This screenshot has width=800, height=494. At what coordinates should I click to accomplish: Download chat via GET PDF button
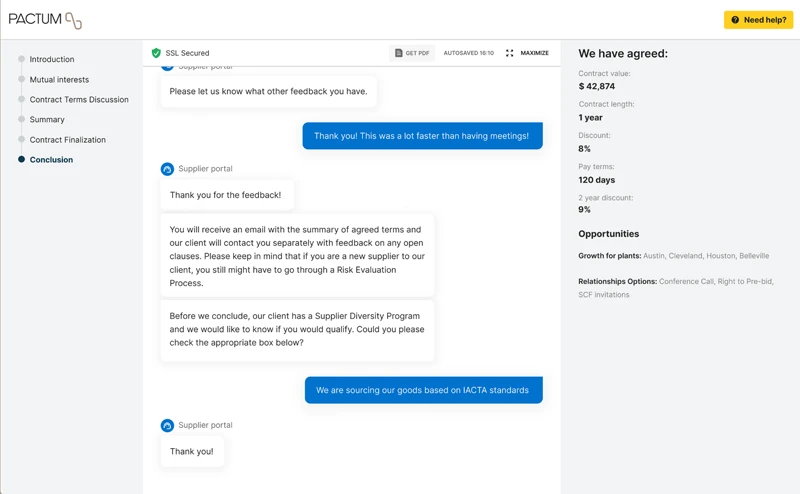412,53
